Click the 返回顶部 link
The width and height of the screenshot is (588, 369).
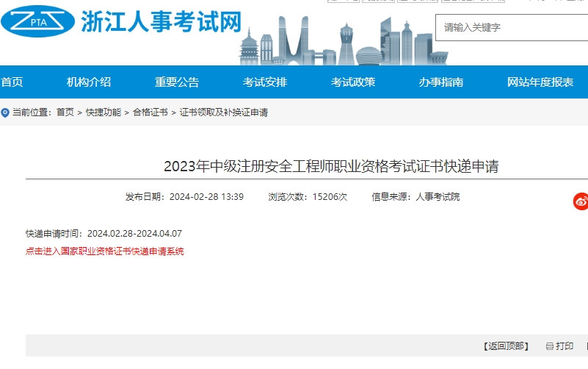505,346
